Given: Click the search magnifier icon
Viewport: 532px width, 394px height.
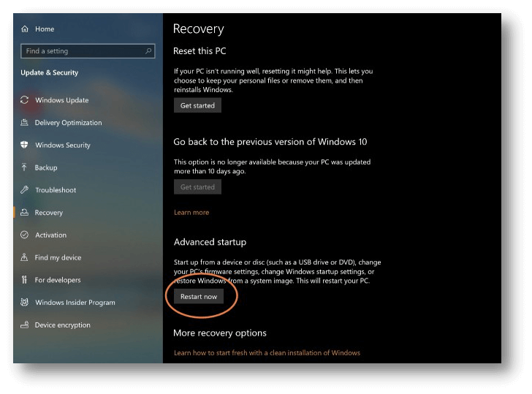Looking at the screenshot, I should coord(149,51).
